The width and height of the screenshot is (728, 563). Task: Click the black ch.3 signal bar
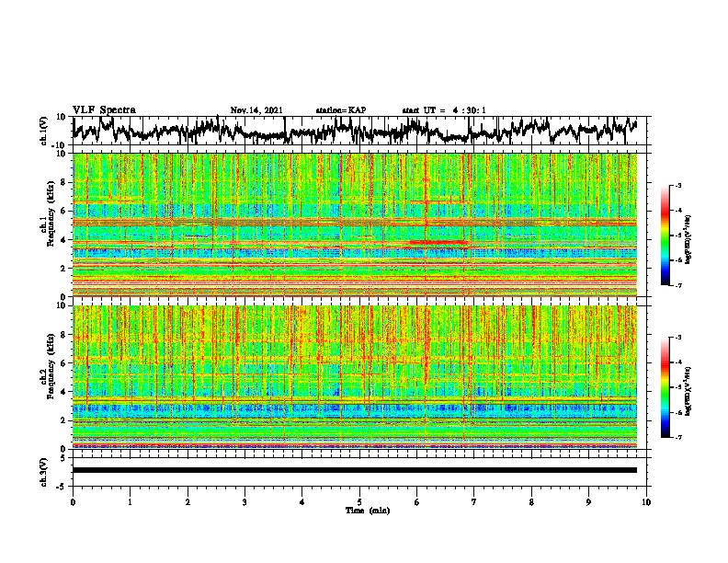[x=355, y=470]
